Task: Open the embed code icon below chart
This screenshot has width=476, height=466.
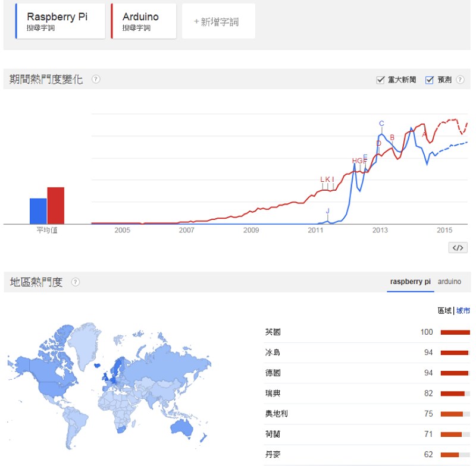Action: click(457, 248)
